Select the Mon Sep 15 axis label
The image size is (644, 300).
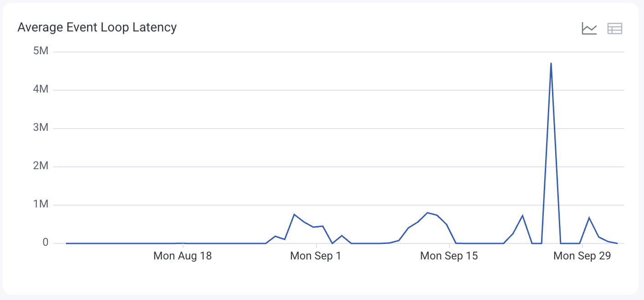coord(449,256)
